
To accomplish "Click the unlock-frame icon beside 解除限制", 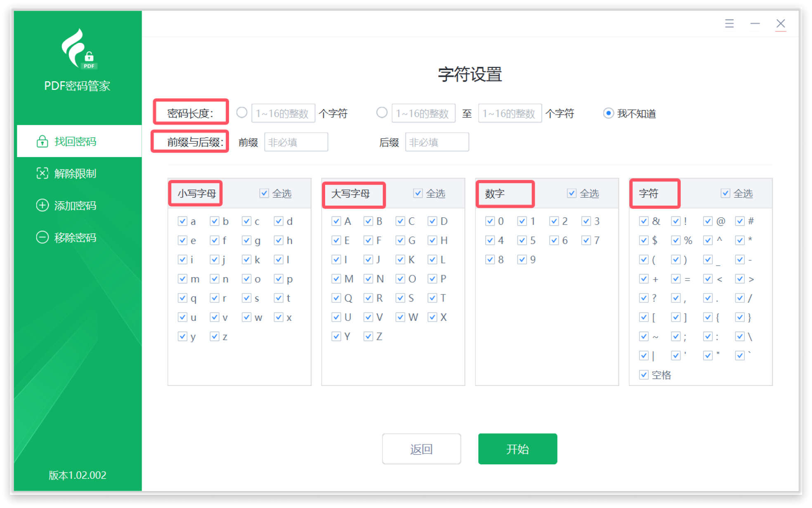I will (42, 173).
